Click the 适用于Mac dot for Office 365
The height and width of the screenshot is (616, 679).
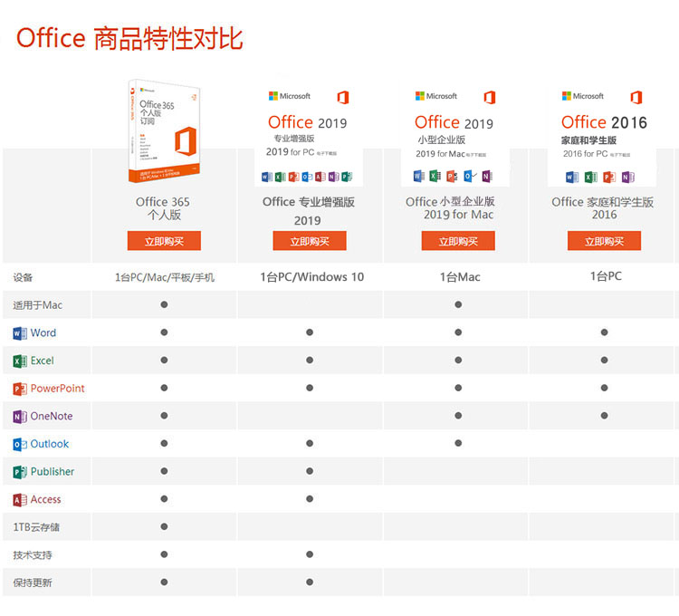(x=164, y=304)
